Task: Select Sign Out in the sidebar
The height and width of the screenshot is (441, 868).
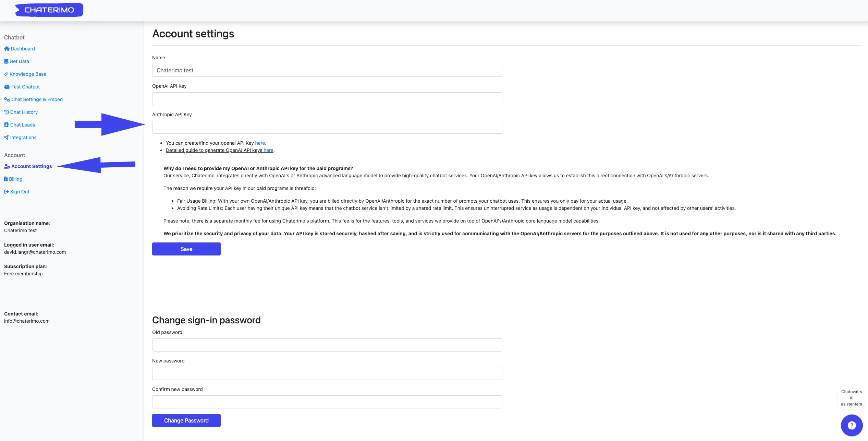Action: coord(20,192)
